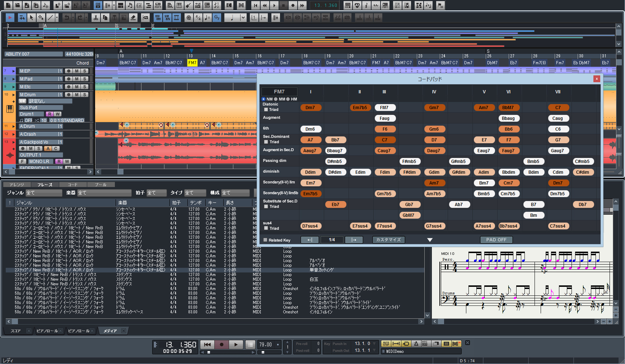
Task: Toggle the metronome icon in transport bar
Action: 416,344
